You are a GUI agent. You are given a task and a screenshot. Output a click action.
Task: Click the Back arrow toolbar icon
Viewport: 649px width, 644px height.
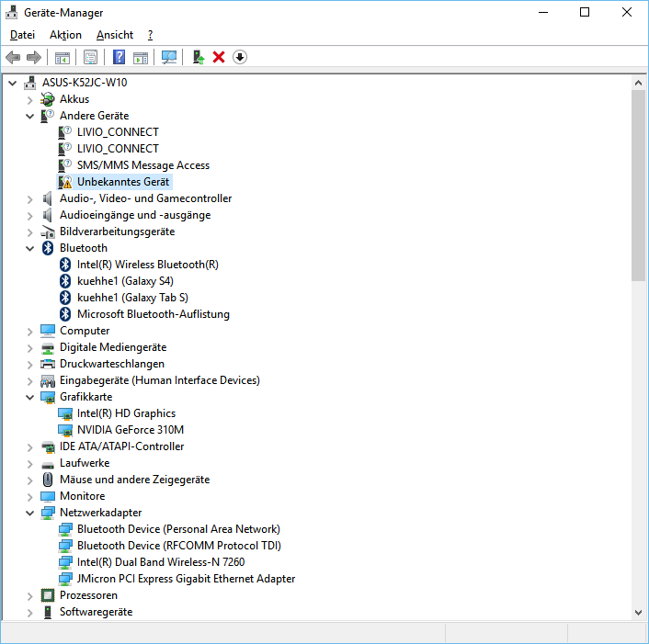coord(13,57)
